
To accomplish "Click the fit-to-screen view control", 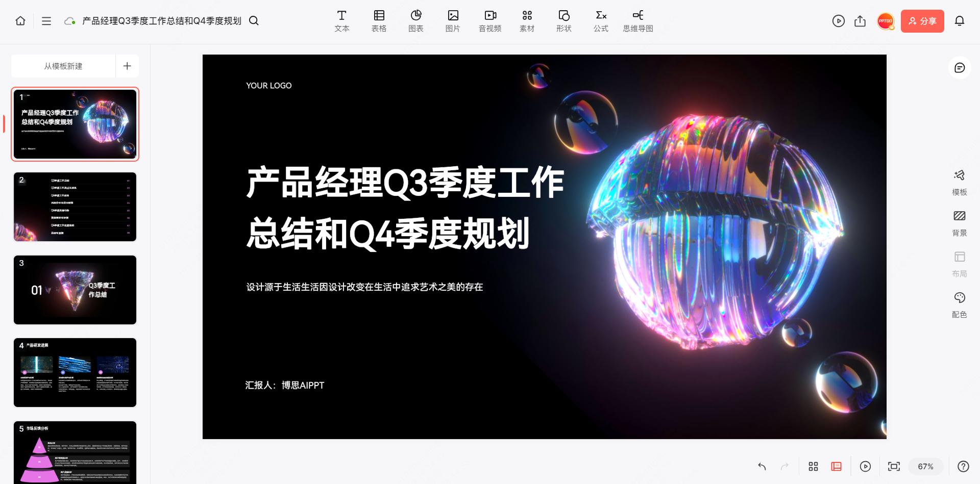I will pos(894,466).
